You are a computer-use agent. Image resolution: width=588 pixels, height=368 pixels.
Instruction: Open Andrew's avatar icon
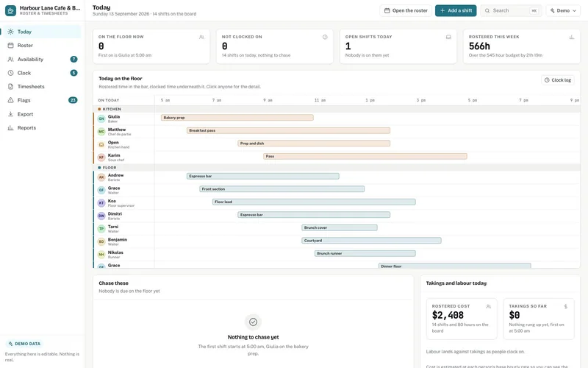tap(101, 177)
